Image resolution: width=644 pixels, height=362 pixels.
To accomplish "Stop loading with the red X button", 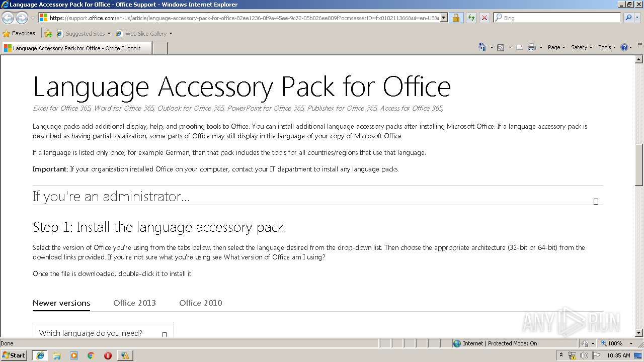I will (484, 18).
